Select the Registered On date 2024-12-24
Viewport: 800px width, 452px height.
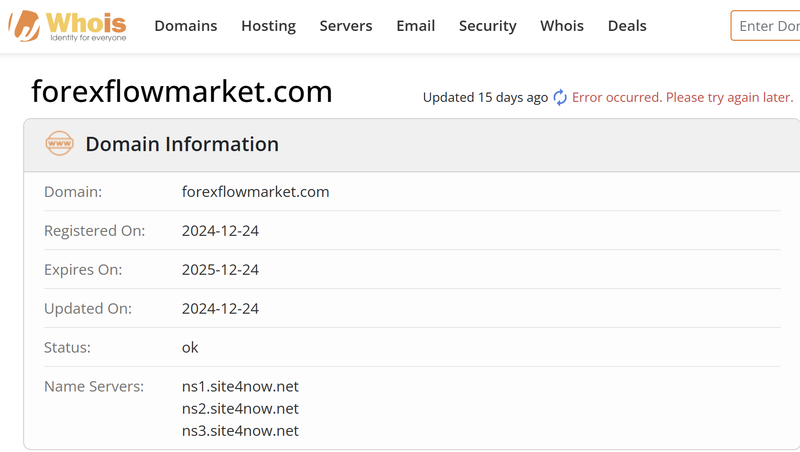[220, 231]
